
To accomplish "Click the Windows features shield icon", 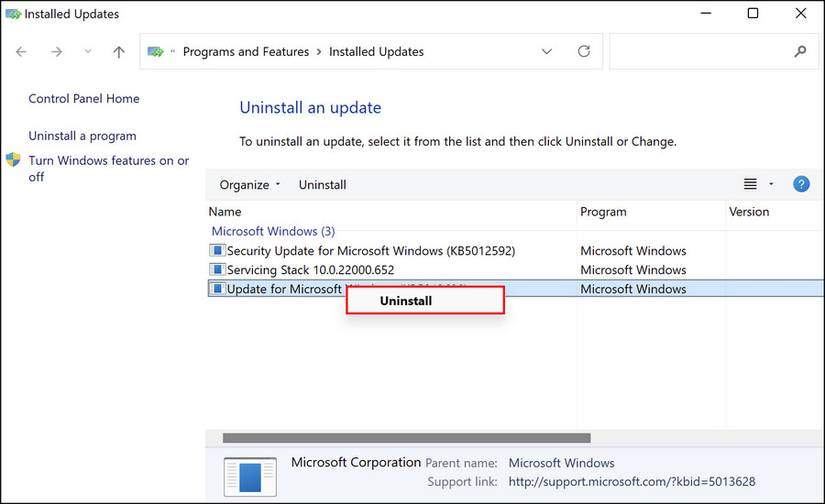I will (13, 159).
